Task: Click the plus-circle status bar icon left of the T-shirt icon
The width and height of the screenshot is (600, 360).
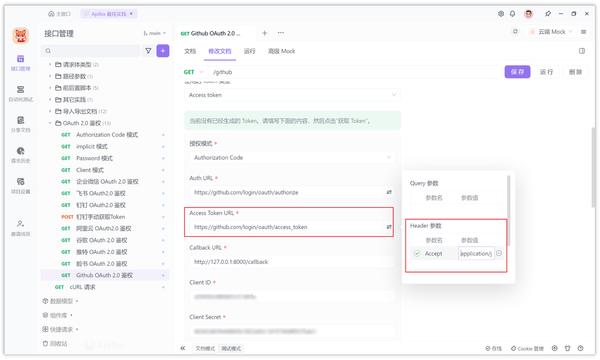Action: pyautogui.click(x=554, y=348)
